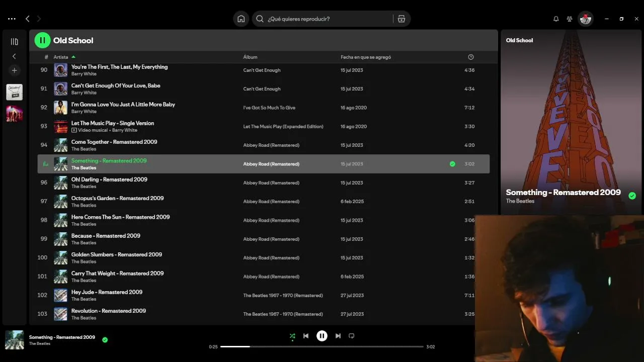Image resolution: width=644 pixels, height=362 pixels.
Task: Open Barry White artist link on track 92
Action: (x=84, y=112)
